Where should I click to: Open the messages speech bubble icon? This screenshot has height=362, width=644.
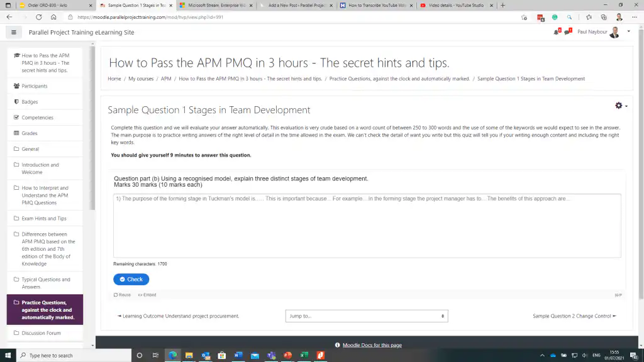pos(567,32)
